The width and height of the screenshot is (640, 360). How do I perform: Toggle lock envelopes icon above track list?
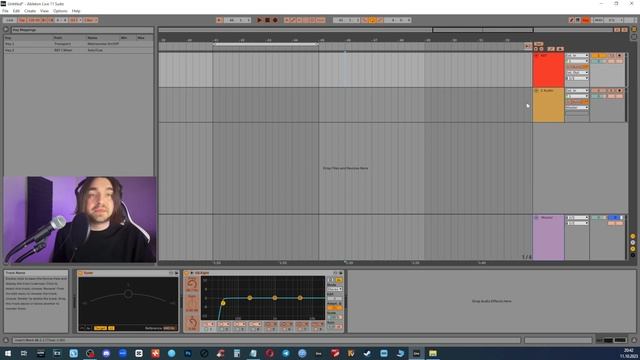(x=560, y=49)
